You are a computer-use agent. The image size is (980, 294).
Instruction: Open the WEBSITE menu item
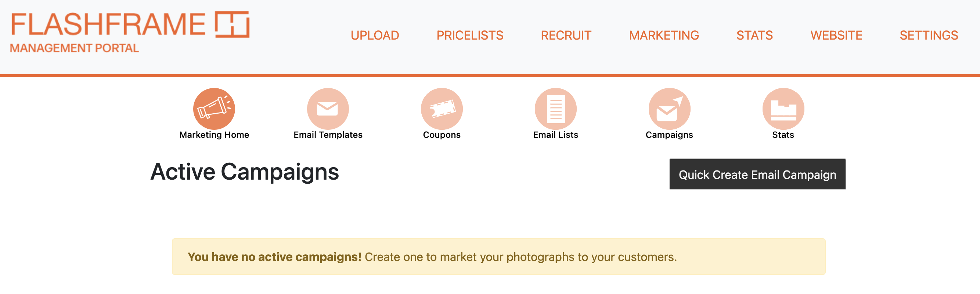tap(836, 35)
